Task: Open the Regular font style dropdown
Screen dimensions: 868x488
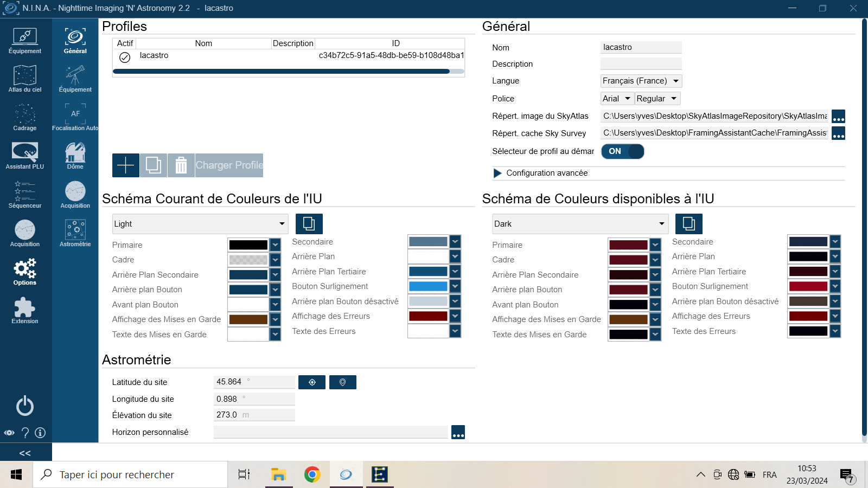Action: point(657,99)
